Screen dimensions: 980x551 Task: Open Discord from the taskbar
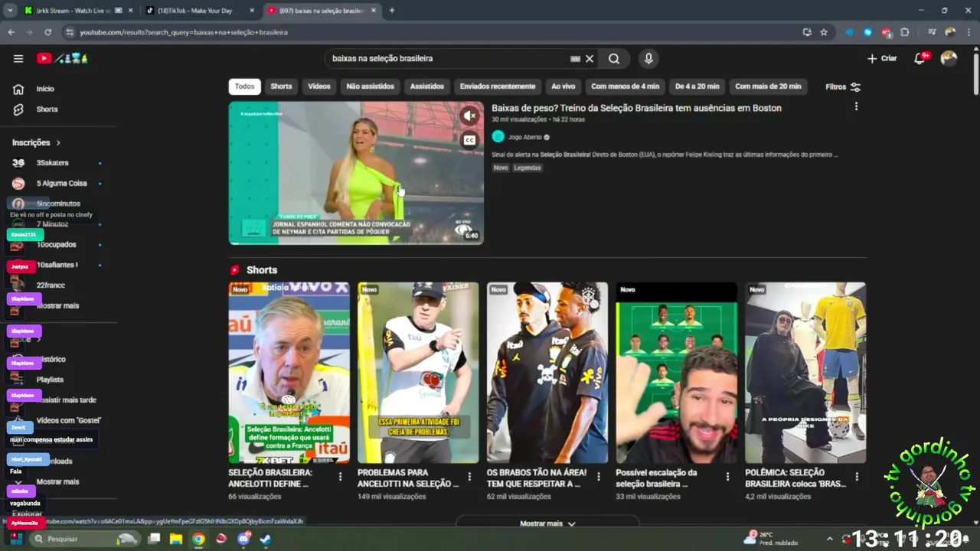click(244, 539)
